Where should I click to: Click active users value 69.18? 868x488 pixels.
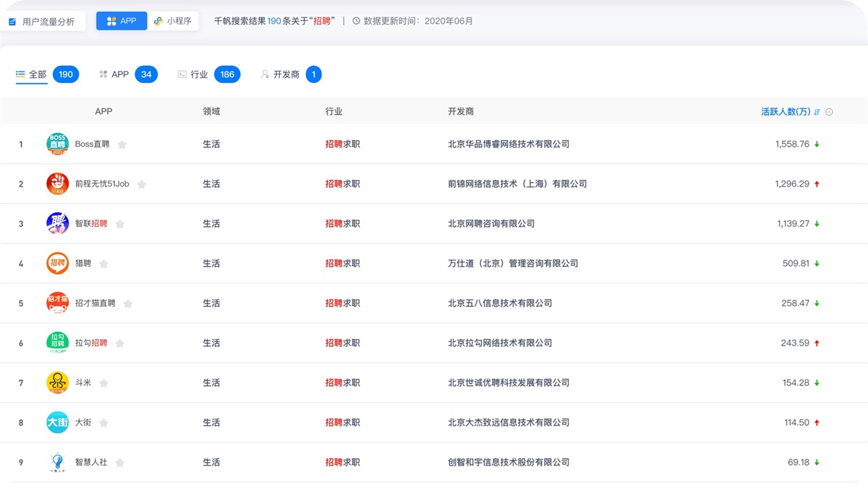pos(799,462)
